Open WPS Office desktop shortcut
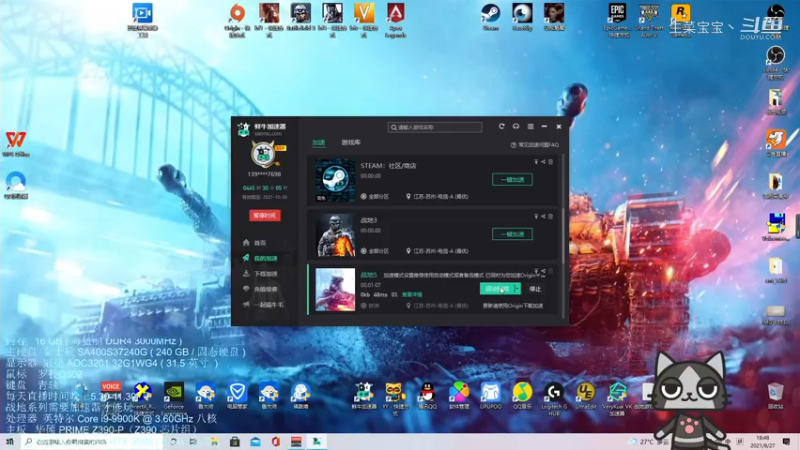This screenshot has height=450, width=800. [x=16, y=144]
